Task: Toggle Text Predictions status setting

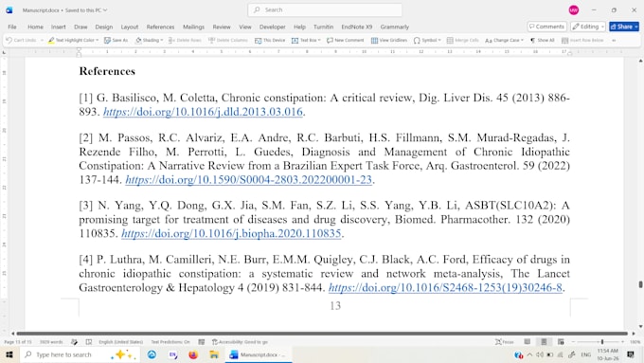Action: point(170,342)
